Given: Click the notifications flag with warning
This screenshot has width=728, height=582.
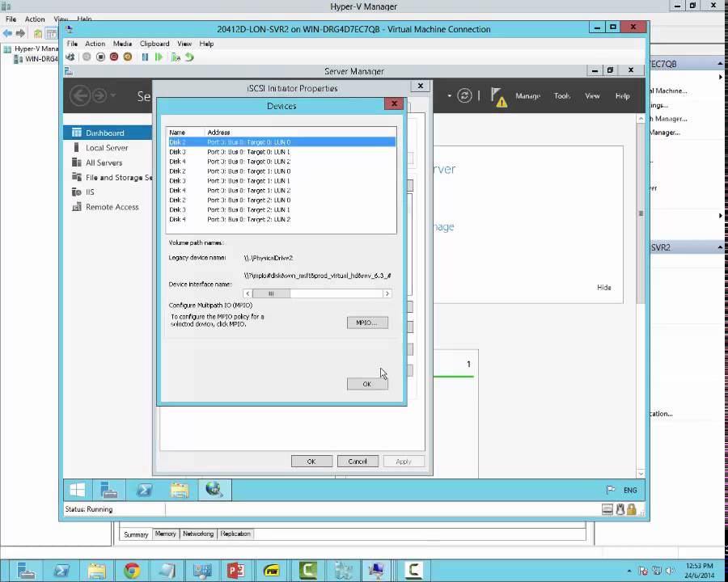Looking at the screenshot, I should coord(498,97).
